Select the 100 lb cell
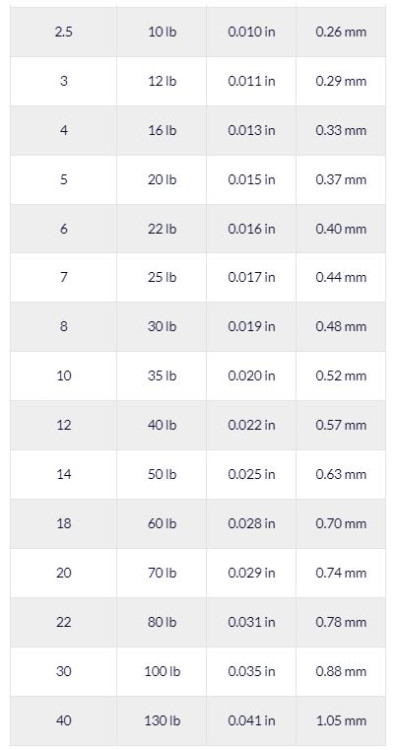The image size is (398, 750). click(162, 672)
